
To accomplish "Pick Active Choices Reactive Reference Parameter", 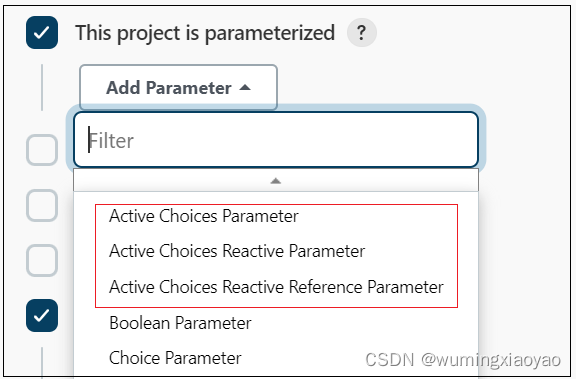I will (276, 287).
